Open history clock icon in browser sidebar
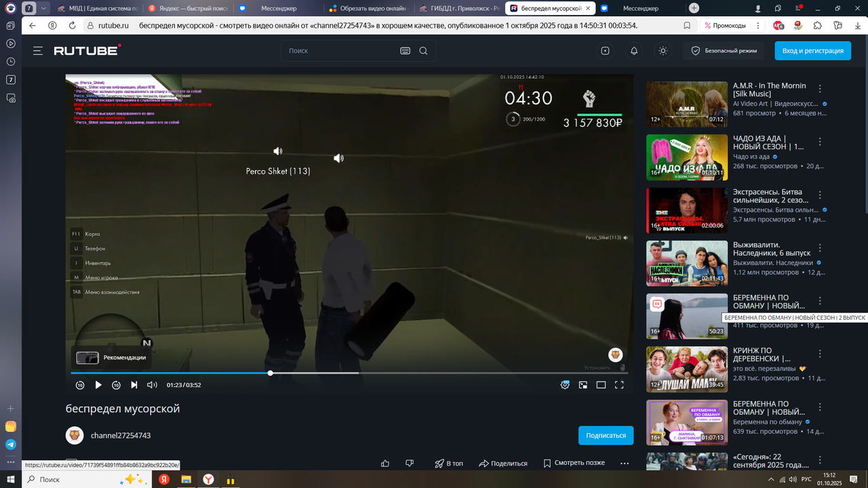 click(x=10, y=62)
